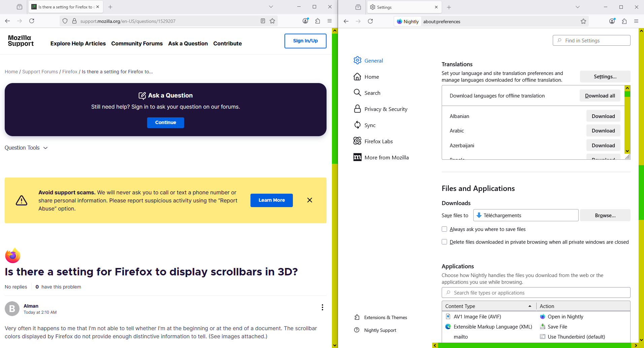The width and height of the screenshot is (644, 348).
Task: Toggle reader view icon in Mozilla Support address bar
Action: tap(263, 21)
